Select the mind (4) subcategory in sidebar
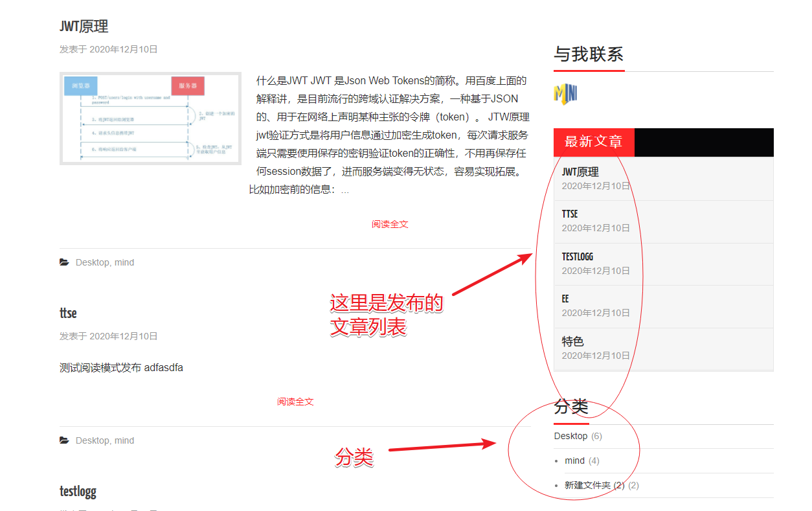Screen dimensions: 812x511 (574, 460)
